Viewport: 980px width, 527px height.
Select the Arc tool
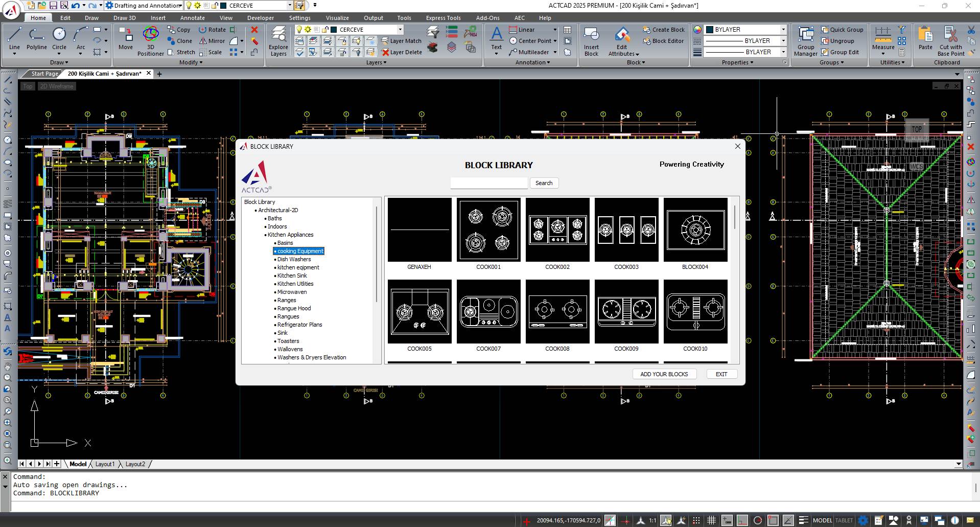[81, 39]
